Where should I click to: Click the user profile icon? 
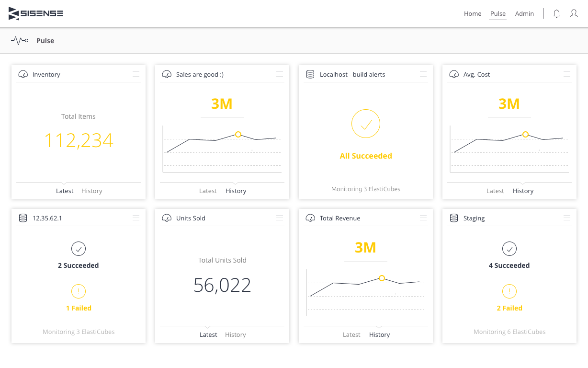[x=574, y=13]
